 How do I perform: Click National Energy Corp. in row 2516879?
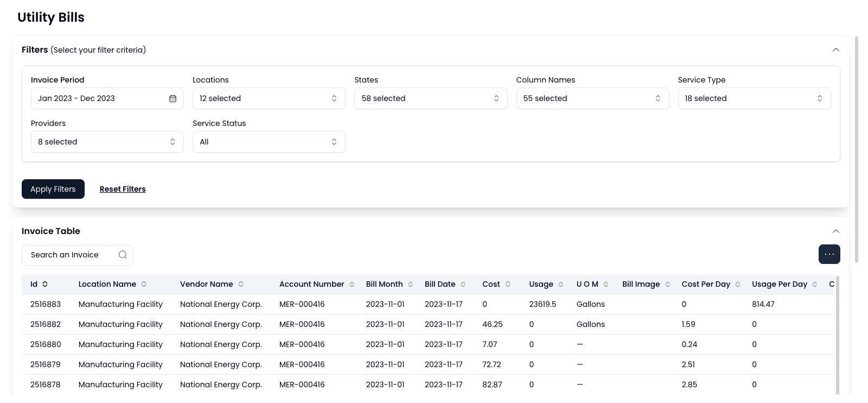(x=221, y=364)
